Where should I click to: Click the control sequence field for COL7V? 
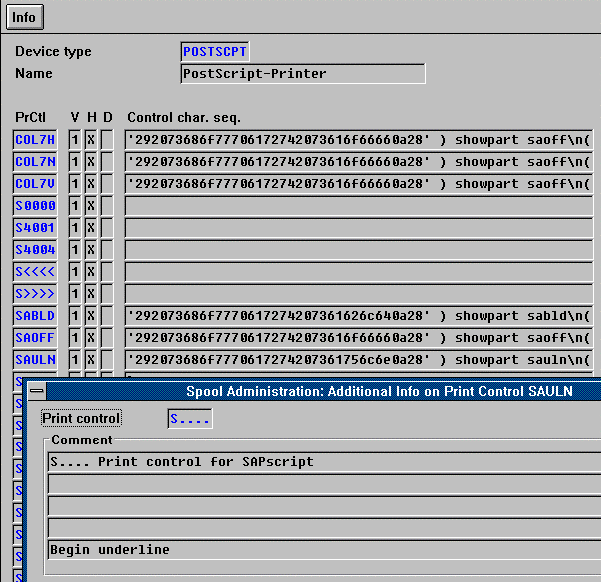[x=358, y=184]
